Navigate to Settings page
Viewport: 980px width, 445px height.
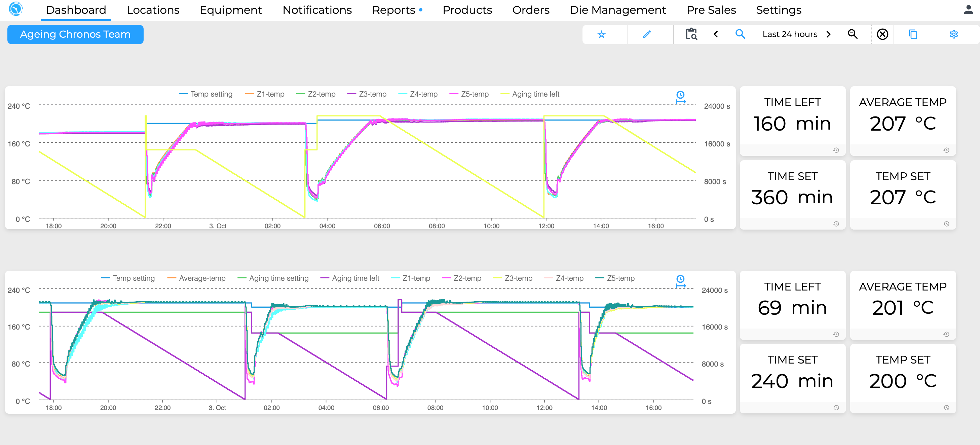coord(778,10)
